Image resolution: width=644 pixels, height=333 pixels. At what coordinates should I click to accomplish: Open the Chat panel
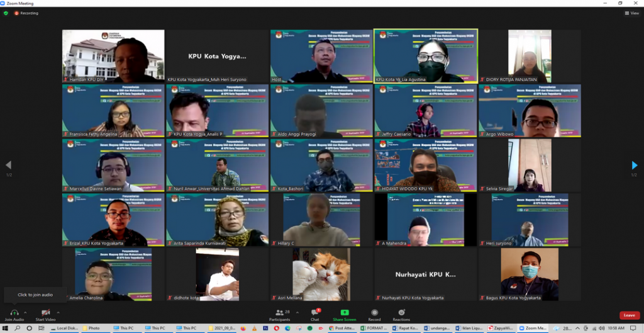click(314, 313)
